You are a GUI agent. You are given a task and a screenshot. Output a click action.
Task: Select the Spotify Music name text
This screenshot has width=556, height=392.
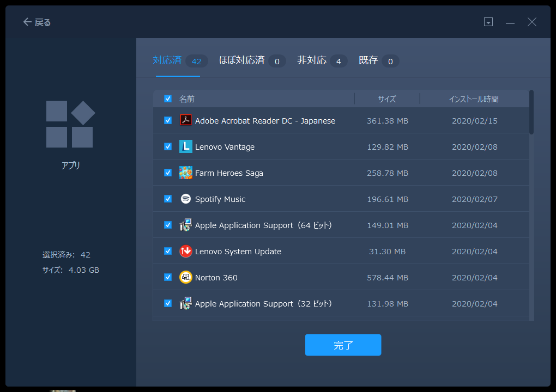pyautogui.click(x=220, y=199)
